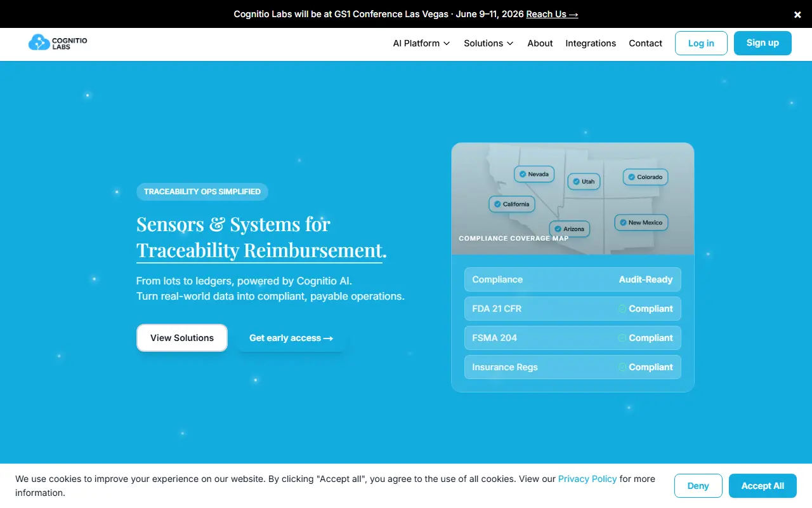The height and width of the screenshot is (508, 812).
Task: Expand the Solutions dropdown menu
Action: coord(488,43)
